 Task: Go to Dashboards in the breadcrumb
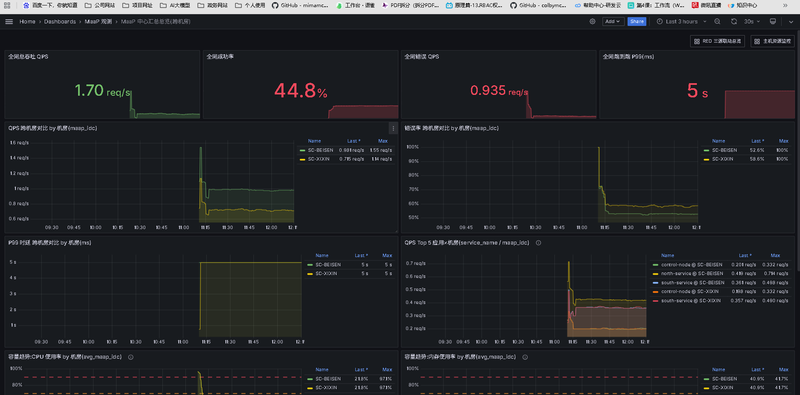[x=60, y=21]
